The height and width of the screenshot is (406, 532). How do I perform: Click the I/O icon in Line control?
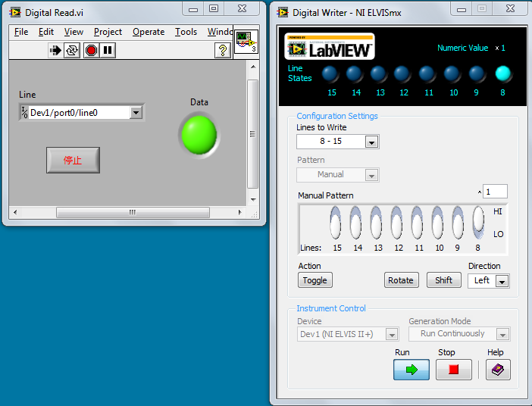tap(24, 113)
